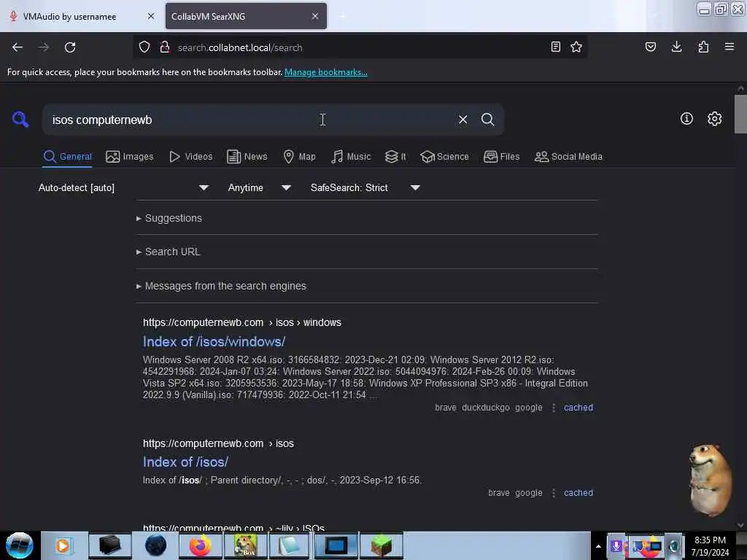Click the hamster character image
Image resolution: width=747 pixels, height=560 pixels.
tap(711, 480)
